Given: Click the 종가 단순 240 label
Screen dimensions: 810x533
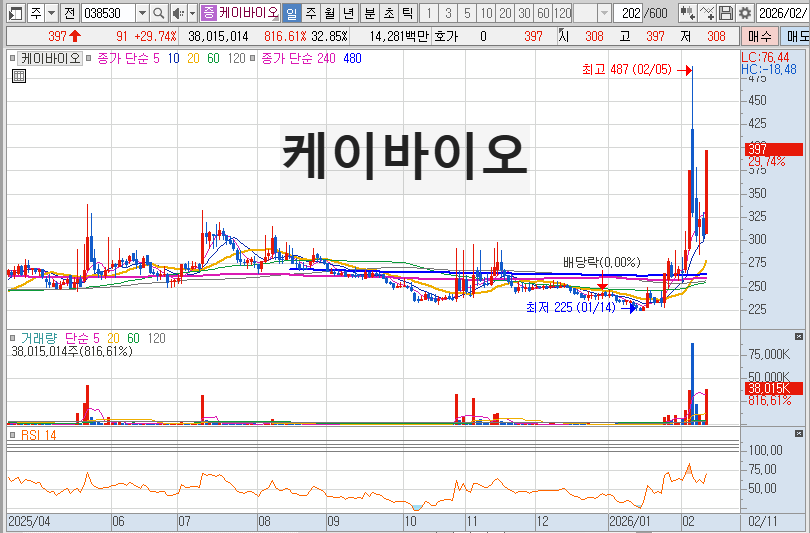Looking at the screenshot, I should tap(299, 58).
